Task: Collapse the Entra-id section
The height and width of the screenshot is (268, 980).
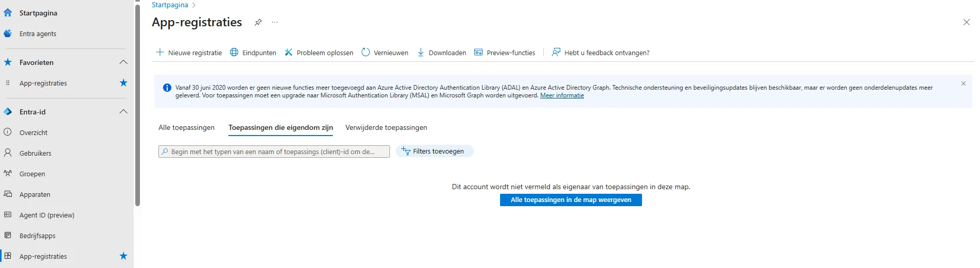Action: (123, 112)
